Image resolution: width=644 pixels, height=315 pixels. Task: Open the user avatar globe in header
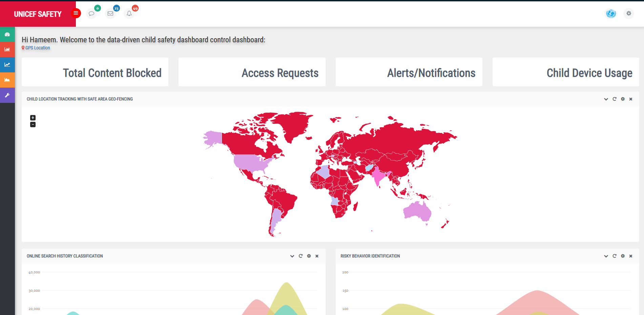611,14
